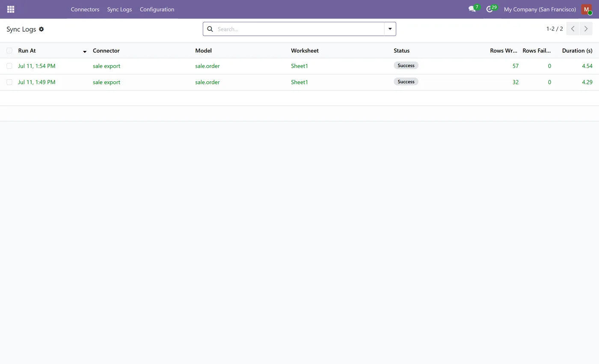The image size is (599, 364).
Task: Sort by the Worksheet column header
Action: pyautogui.click(x=305, y=50)
